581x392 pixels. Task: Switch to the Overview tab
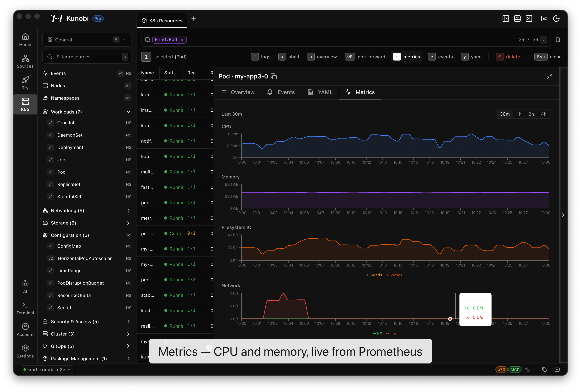[x=237, y=92]
